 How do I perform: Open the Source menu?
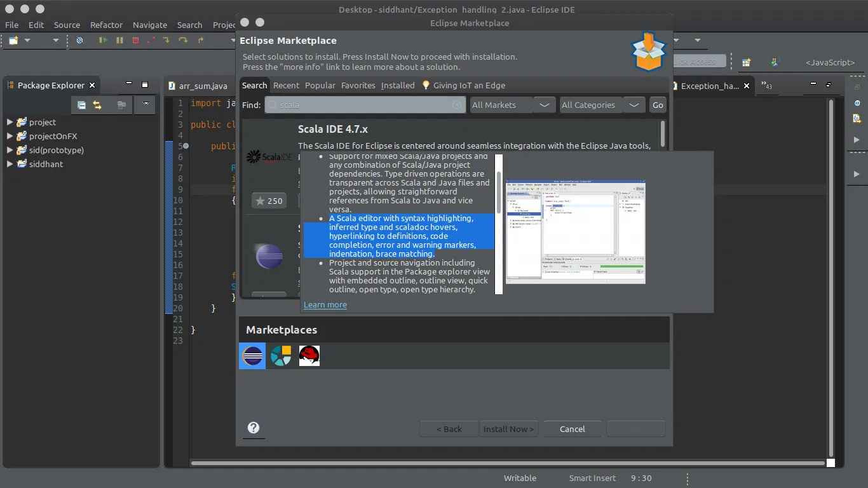pos(67,25)
